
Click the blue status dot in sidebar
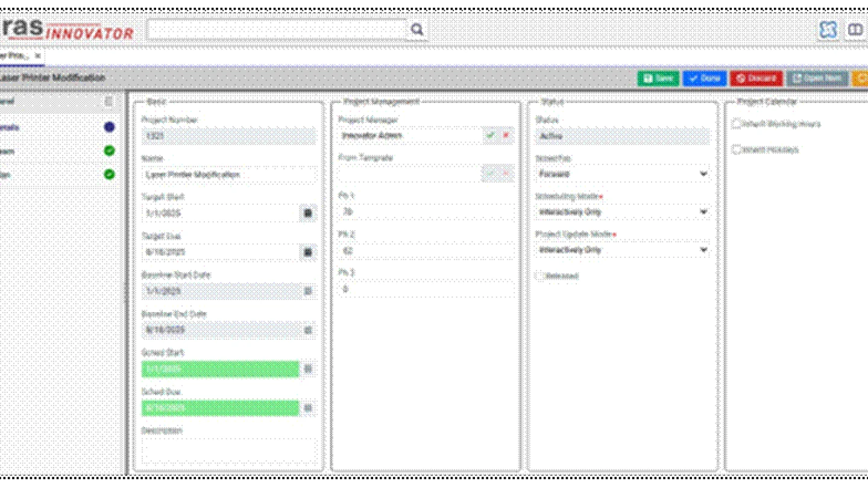[x=109, y=127]
